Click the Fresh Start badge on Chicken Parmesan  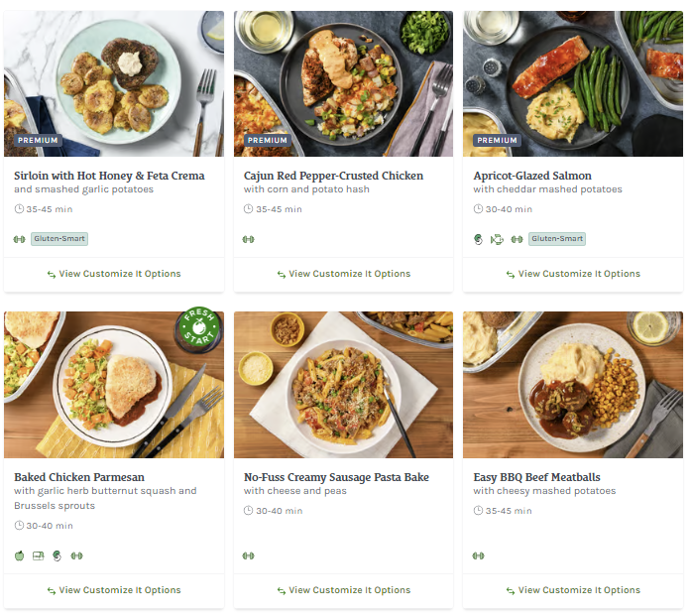click(197, 331)
